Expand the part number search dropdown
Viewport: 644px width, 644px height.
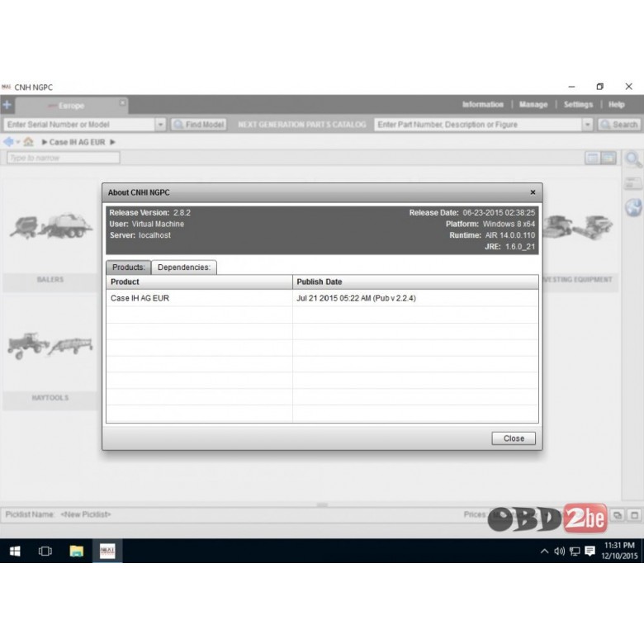pos(588,125)
